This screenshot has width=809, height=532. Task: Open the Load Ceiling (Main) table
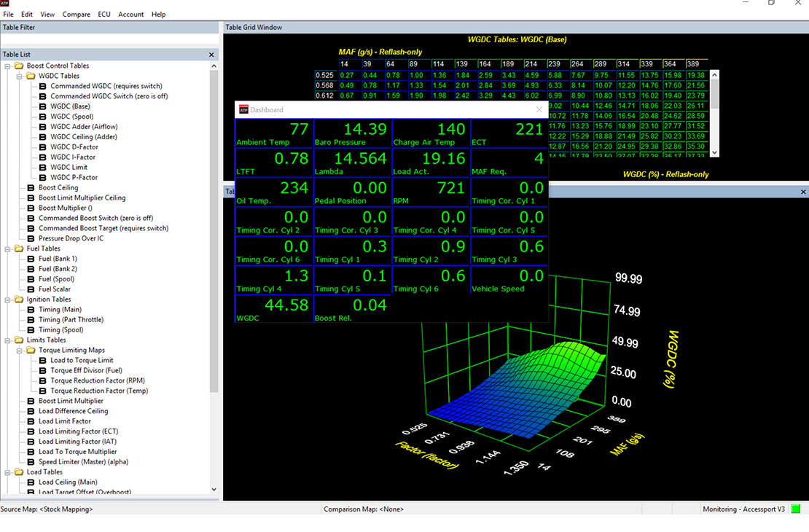[68, 482]
